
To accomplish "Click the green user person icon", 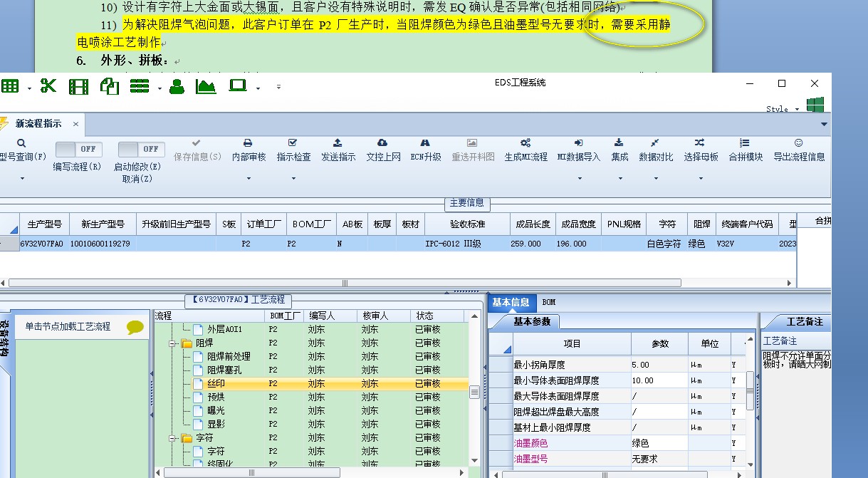I will click(x=177, y=87).
